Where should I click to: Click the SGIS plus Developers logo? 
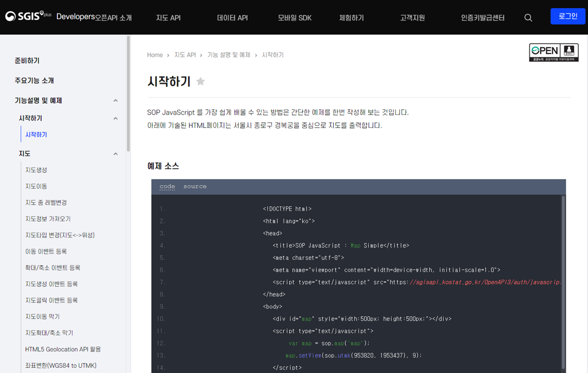click(x=50, y=16)
